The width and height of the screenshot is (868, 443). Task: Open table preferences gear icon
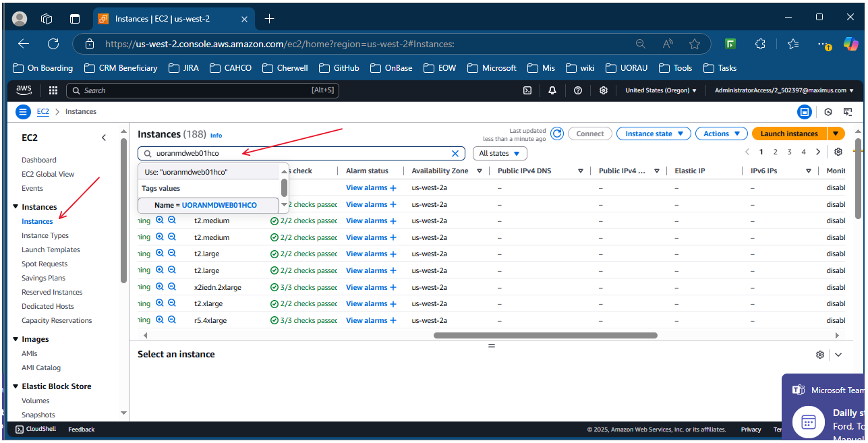pyautogui.click(x=838, y=152)
